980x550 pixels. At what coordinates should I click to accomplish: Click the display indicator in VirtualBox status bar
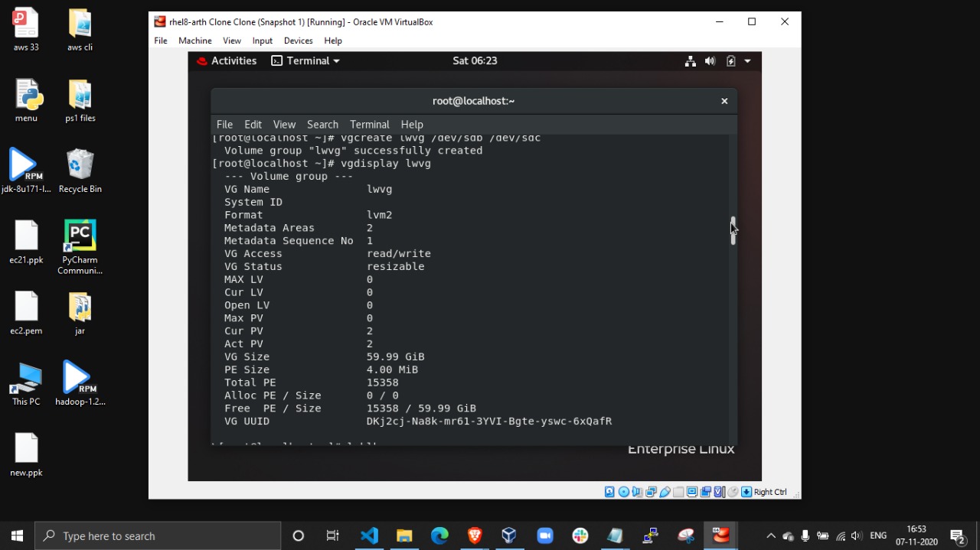coord(692,492)
